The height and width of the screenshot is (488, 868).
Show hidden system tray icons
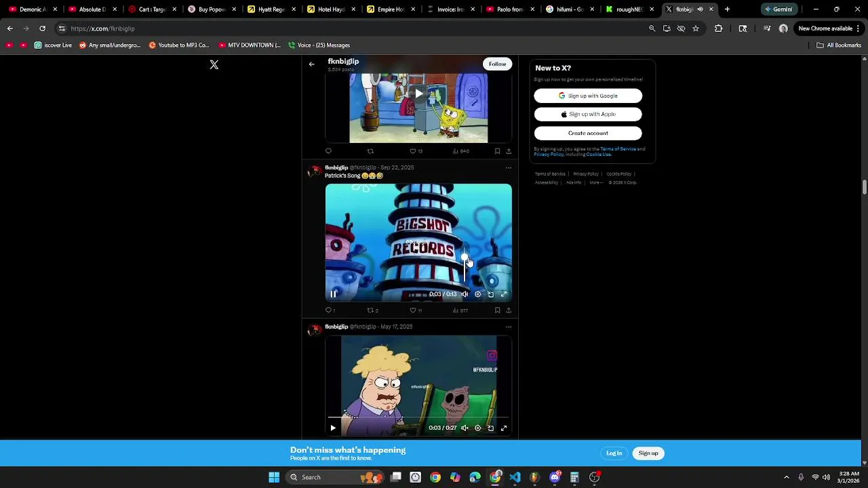(786, 477)
